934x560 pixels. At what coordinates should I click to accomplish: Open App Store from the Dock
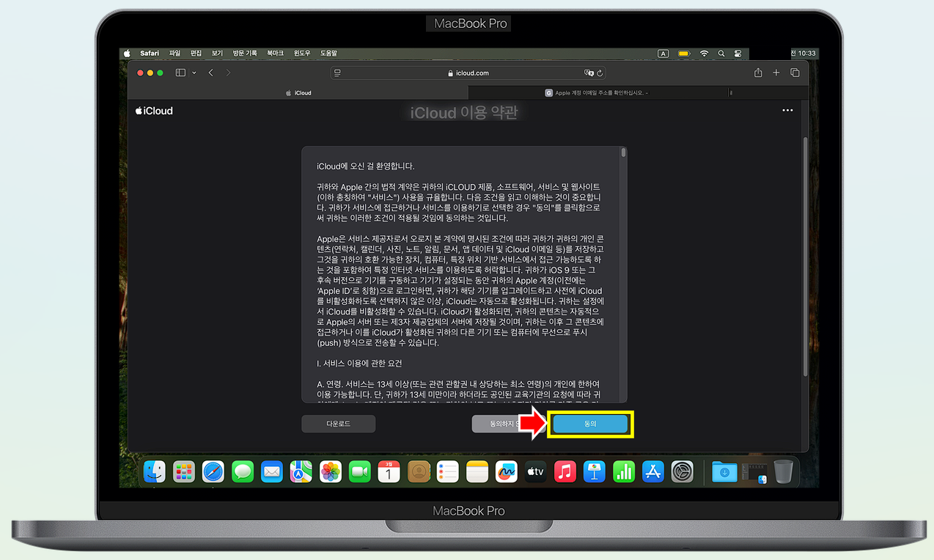[653, 471]
